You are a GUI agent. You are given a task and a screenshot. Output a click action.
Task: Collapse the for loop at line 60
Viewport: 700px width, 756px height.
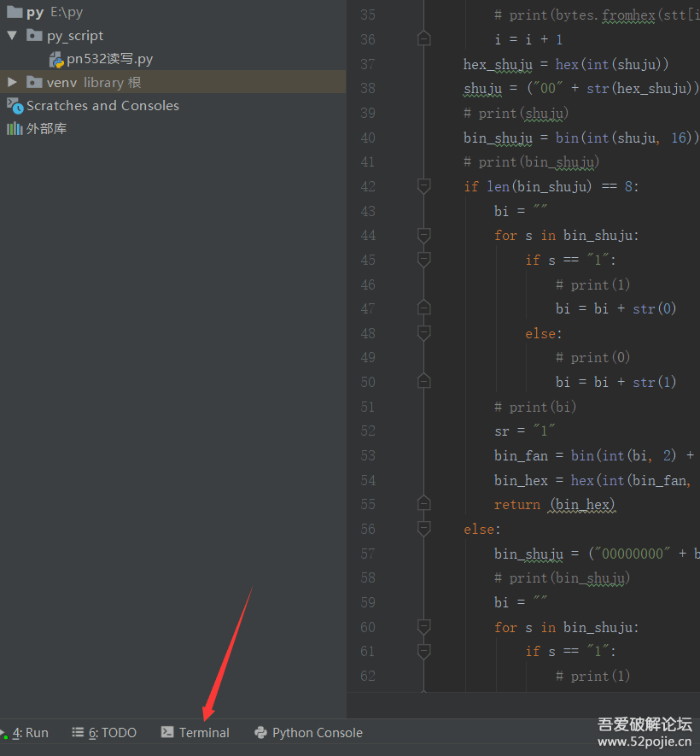(x=424, y=627)
